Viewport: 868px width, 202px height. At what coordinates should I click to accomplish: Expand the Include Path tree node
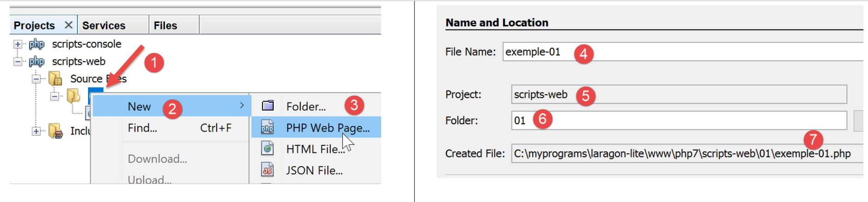36,131
